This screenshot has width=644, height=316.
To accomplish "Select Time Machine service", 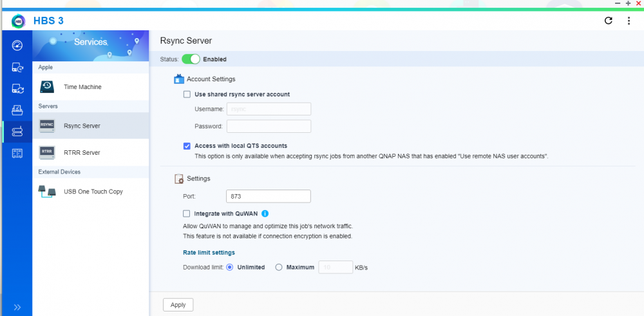I will tap(91, 87).
